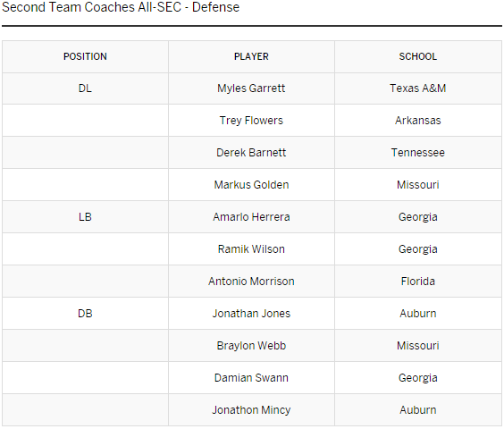Click the SCHOOL column header
This screenshot has width=504, height=429.
pos(418,56)
